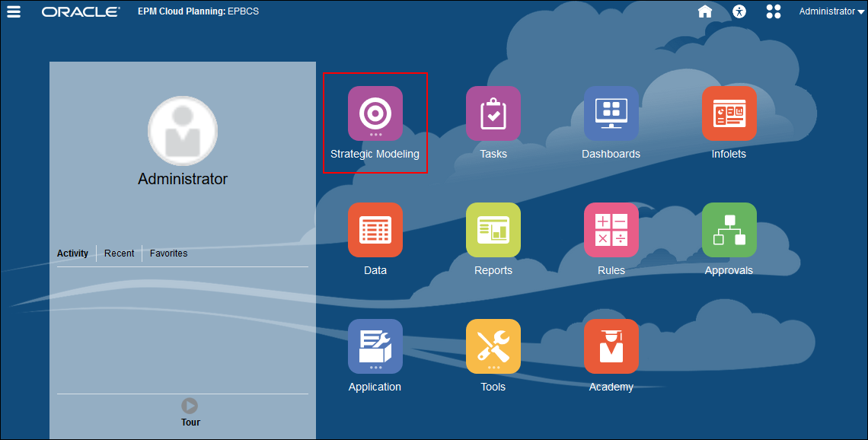Open the Reports icon
Screen dimensions: 868x440
493,230
